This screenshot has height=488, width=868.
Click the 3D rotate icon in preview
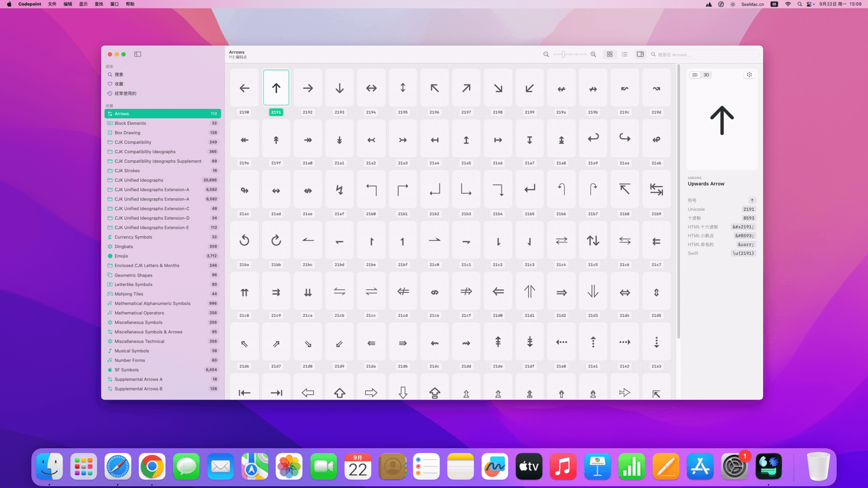tap(749, 75)
